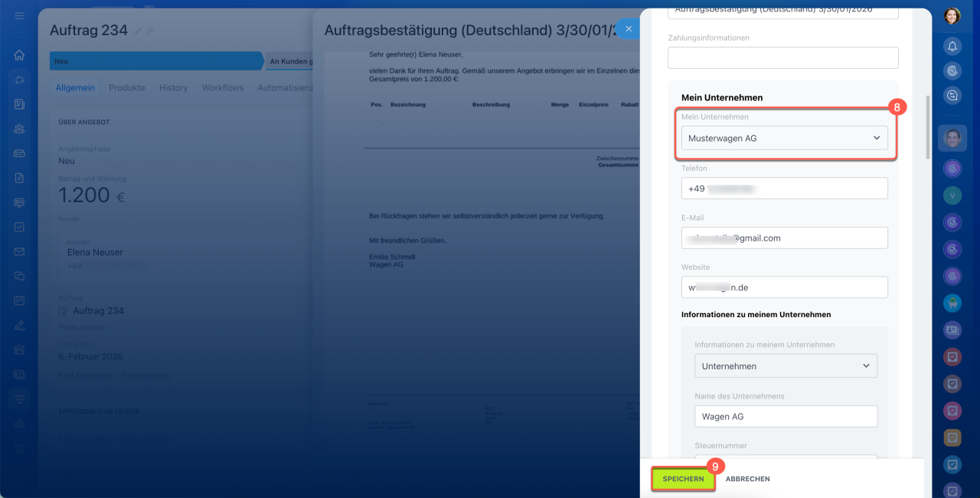
Task: Switch to the Produkte tab
Action: coord(127,87)
